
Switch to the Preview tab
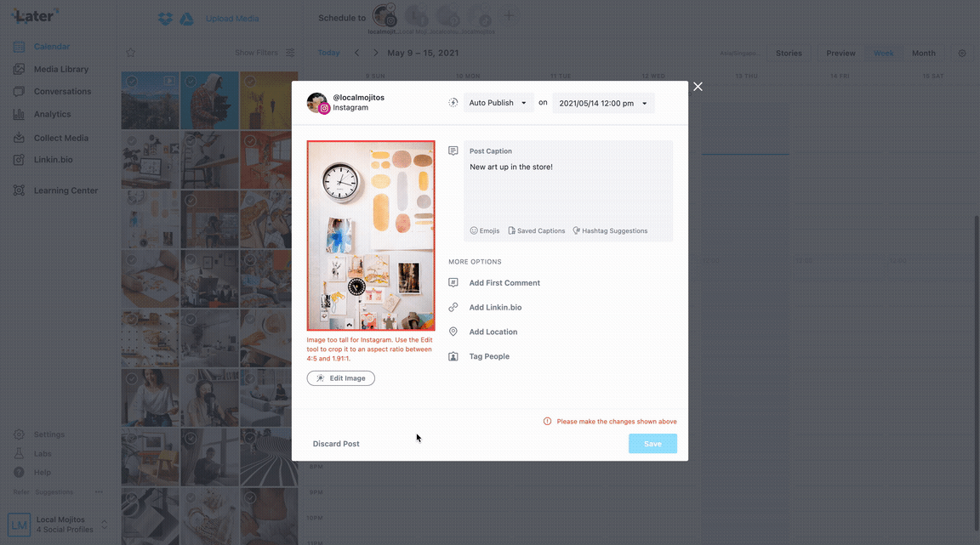click(x=840, y=53)
